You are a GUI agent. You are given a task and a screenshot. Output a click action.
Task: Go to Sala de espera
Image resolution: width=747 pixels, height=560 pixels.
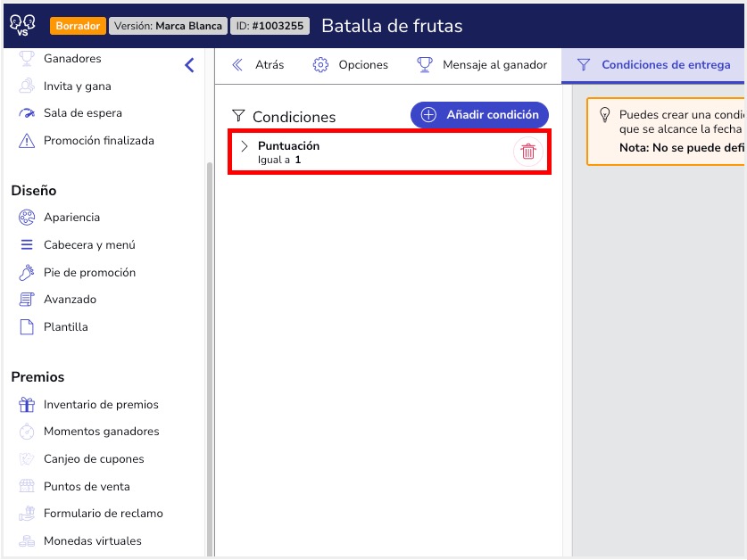pos(82,113)
